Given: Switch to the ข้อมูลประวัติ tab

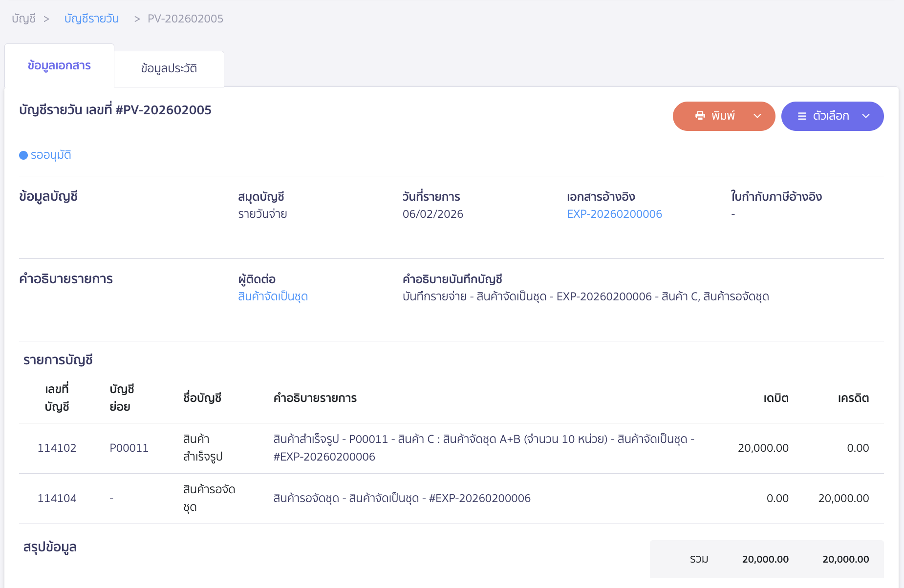Looking at the screenshot, I should point(169,68).
